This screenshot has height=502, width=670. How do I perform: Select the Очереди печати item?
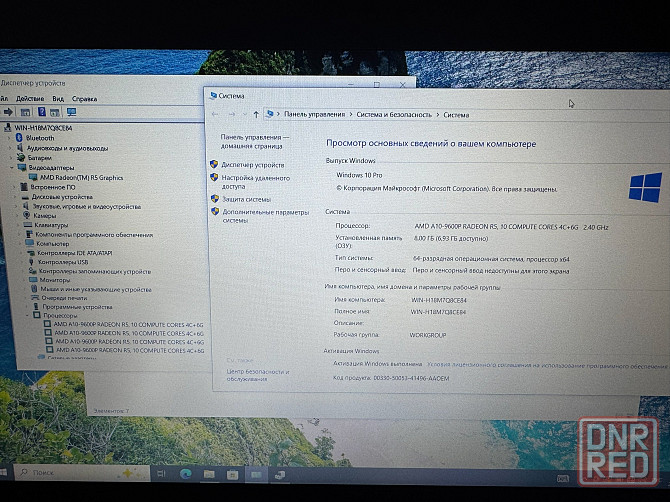[x=65, y=298]
